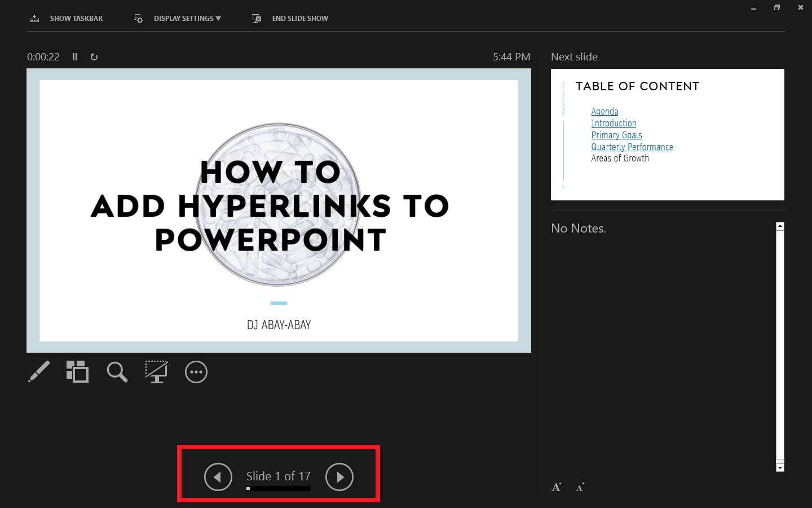Screen dimensions: 812x508
Task: Toggle screen blanking with the display icon
Action: (x=156, y=372)
